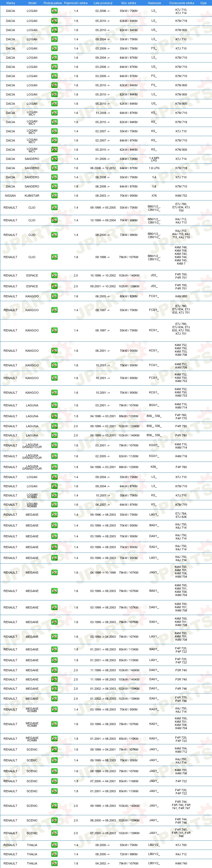This screenshot has height=868, width=212.
Task: Click the 01.2009 -> production years cell
Action: tap(102, 159)
